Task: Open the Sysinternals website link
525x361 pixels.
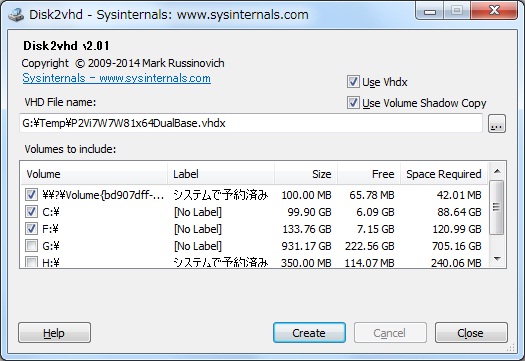Action: (x=117, y=78)
